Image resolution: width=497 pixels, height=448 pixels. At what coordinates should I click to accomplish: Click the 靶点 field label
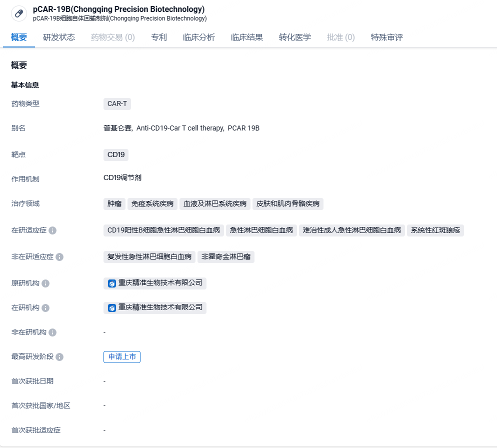point(18,154)
